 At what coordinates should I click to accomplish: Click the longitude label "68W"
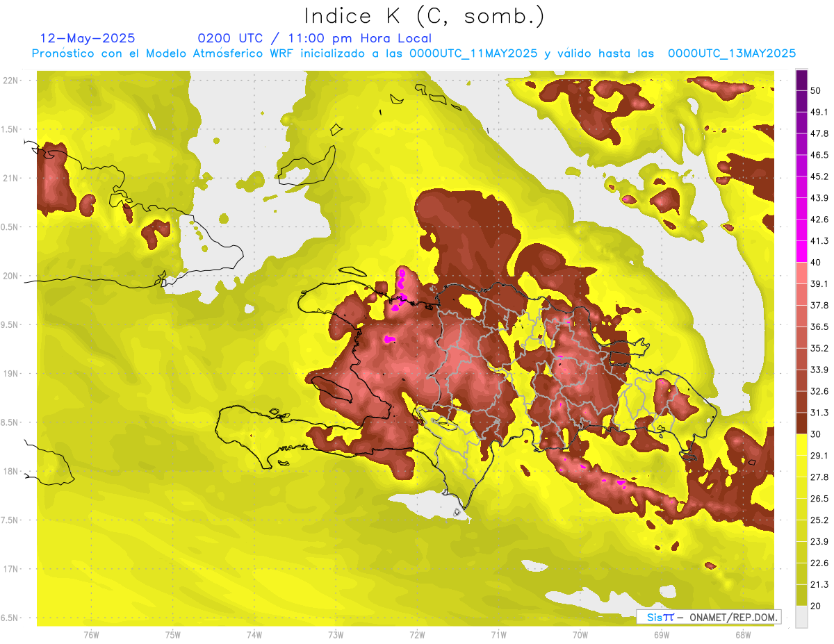pyautogui.click(x=743, y=635)
